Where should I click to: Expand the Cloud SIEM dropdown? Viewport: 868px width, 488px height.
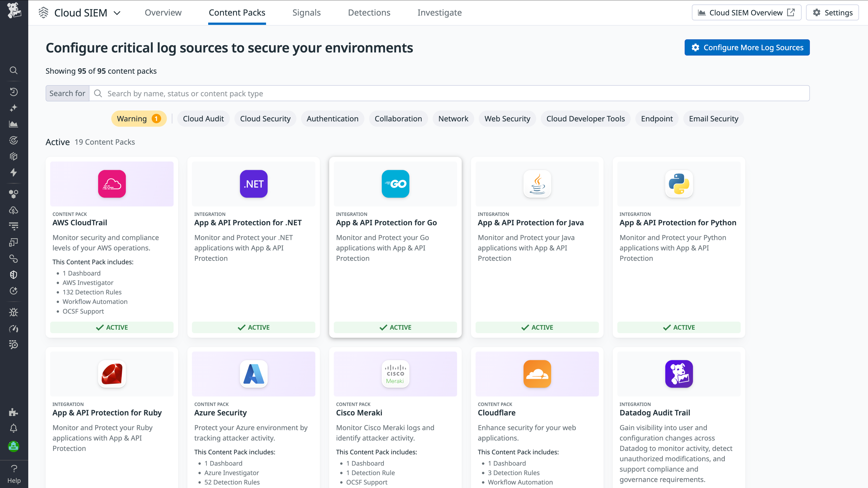[117, 13]
